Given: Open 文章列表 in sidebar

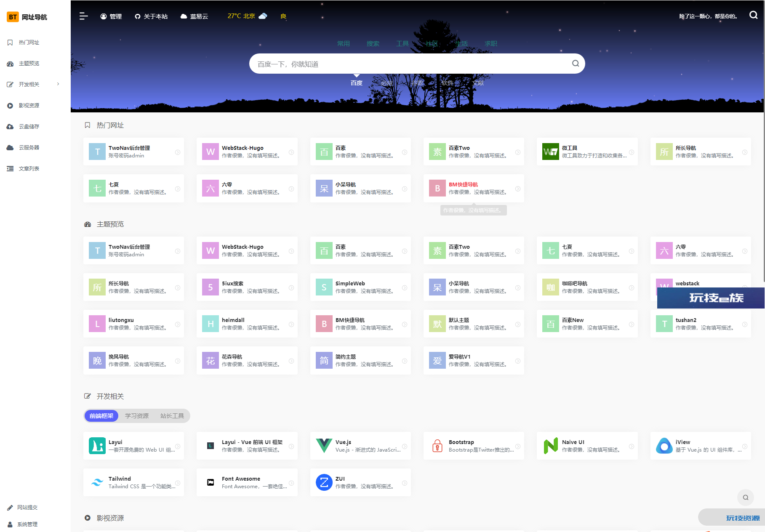Looking at the screenshot, I should 29,169.
